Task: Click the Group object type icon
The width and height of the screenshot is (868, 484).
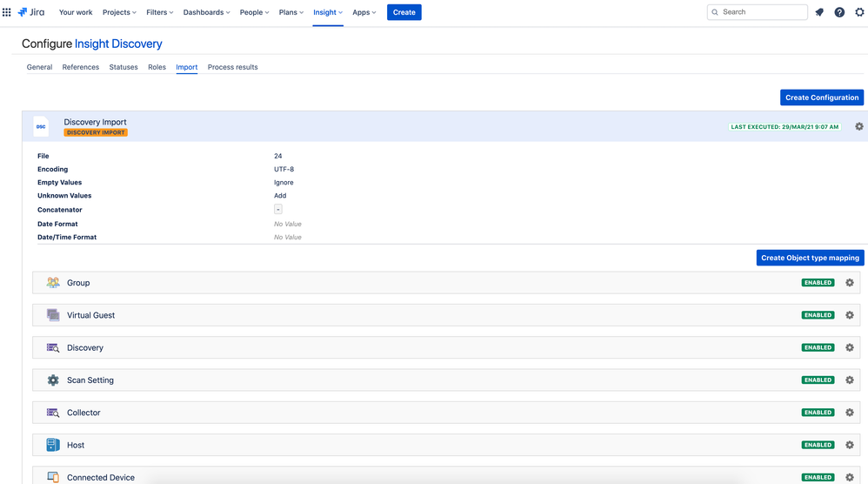Action: [53, 282]
